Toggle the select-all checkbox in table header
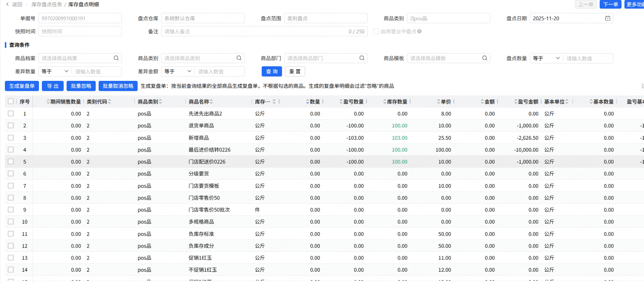The width and height of the screenshot is (644, 284). (x=11, y=101)
